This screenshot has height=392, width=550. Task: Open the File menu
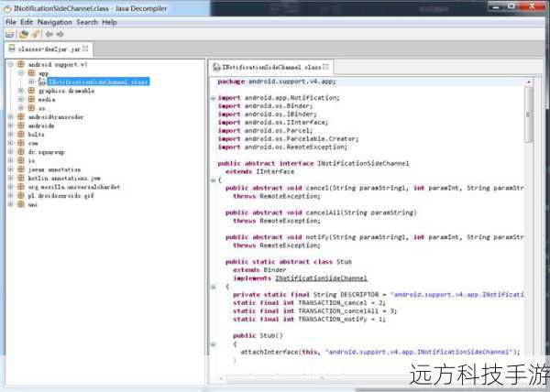(11, 22)
